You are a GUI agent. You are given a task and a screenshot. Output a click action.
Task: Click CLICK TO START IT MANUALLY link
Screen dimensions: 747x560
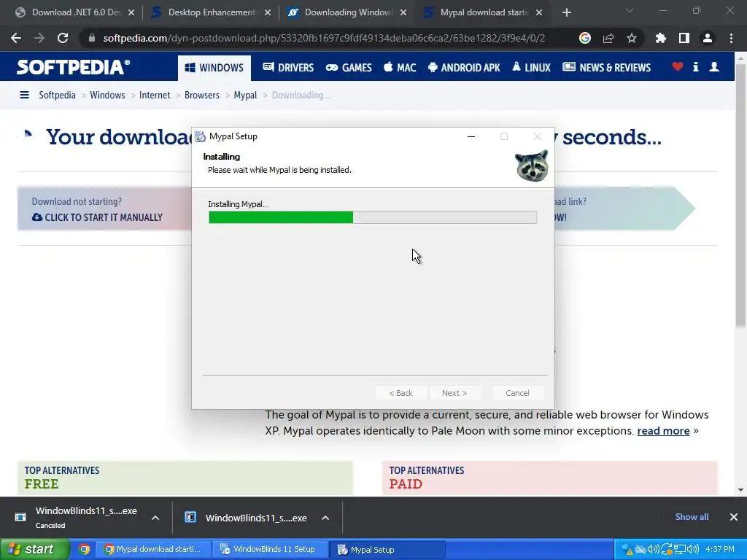pos(97,217)
